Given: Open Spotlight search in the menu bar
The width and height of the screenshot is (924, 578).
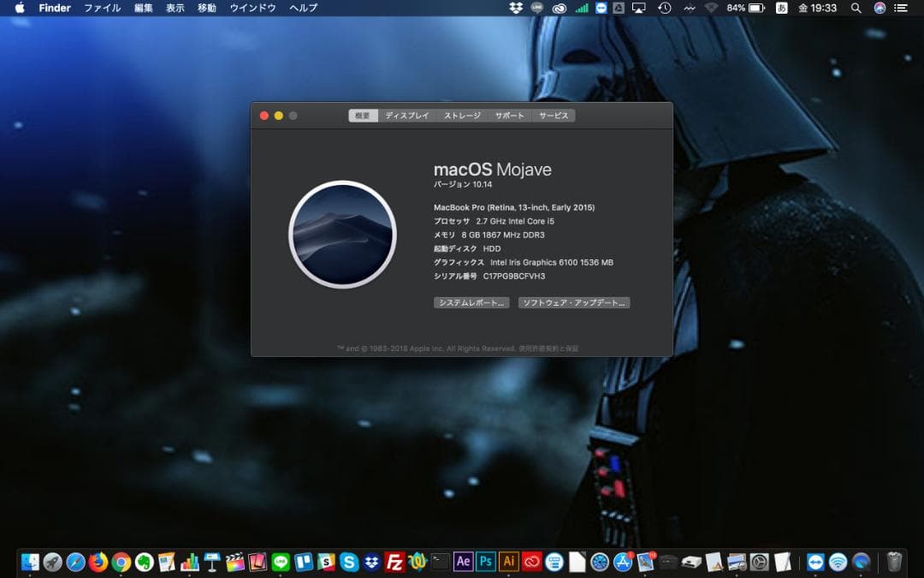Looking at the screenshot, I should coord(856,8).
